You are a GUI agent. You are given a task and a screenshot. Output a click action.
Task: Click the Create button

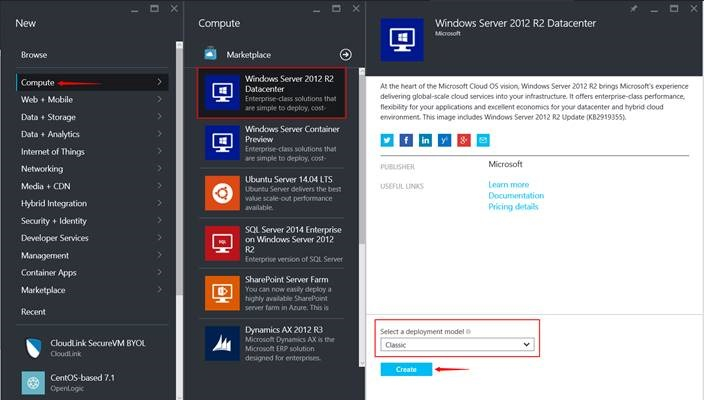(x=406, y=369)
